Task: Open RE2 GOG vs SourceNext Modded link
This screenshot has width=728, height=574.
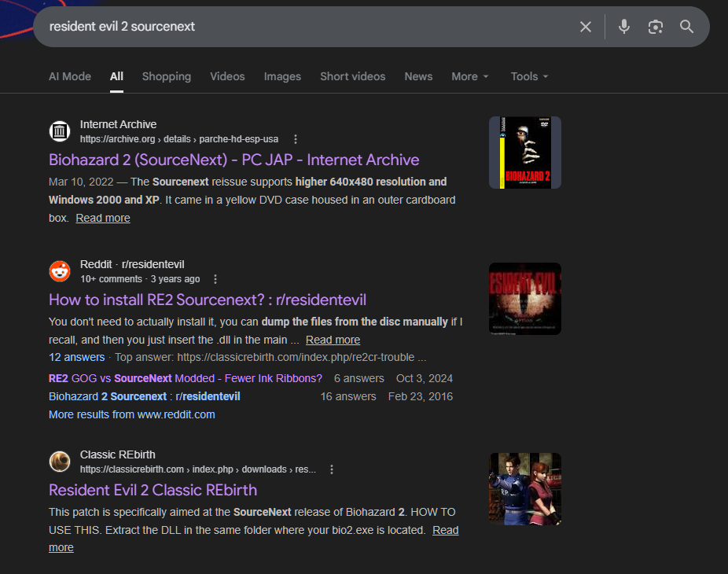Action: coord(186,378)
